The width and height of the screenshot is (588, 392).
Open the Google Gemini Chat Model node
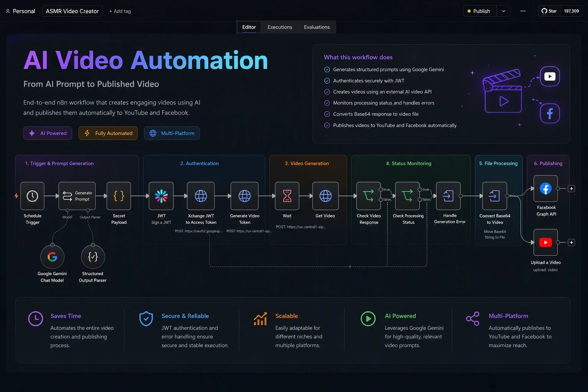coord(52,257)
